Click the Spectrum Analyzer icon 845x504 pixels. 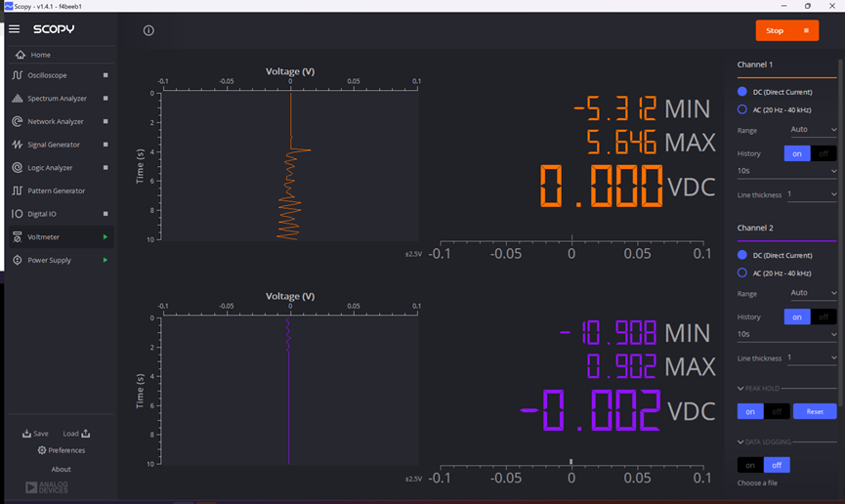tap(18, 98)
